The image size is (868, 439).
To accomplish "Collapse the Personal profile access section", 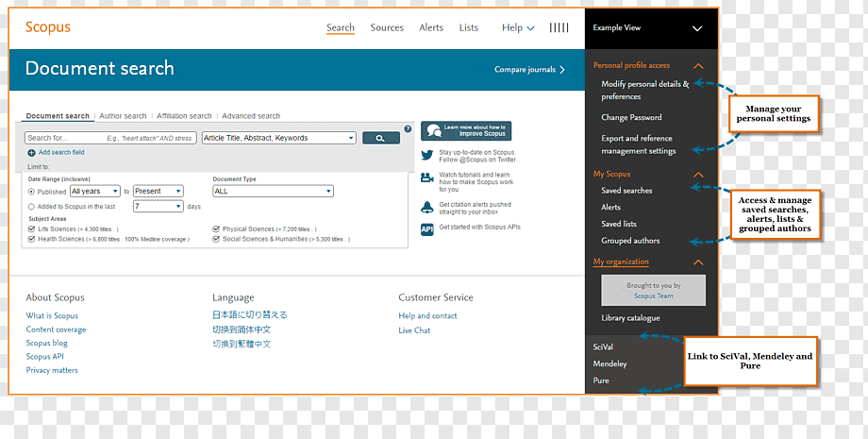I will (x=698, y=66).
